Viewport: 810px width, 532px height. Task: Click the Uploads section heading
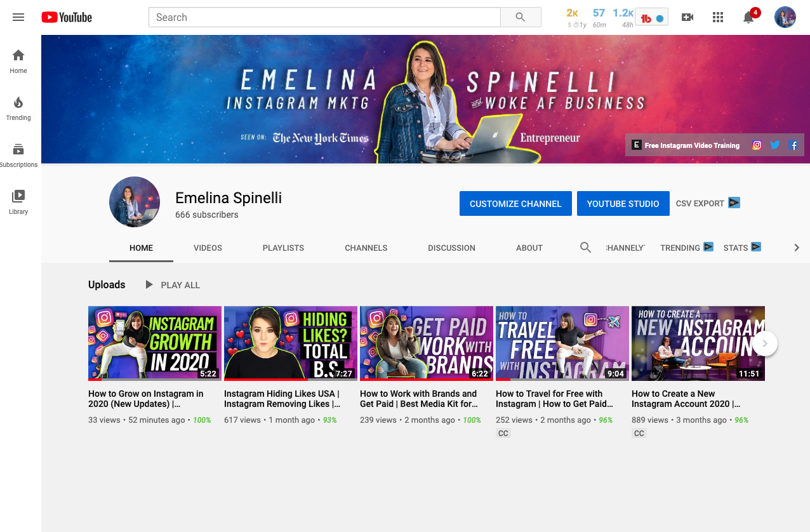click(107, 284)
